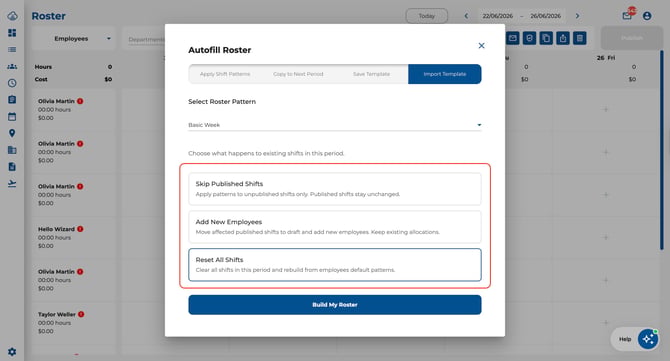Add Friday shift in Hello Wizard row
Viewport: 670px width, 361px height.
click(x=605, y=237)
